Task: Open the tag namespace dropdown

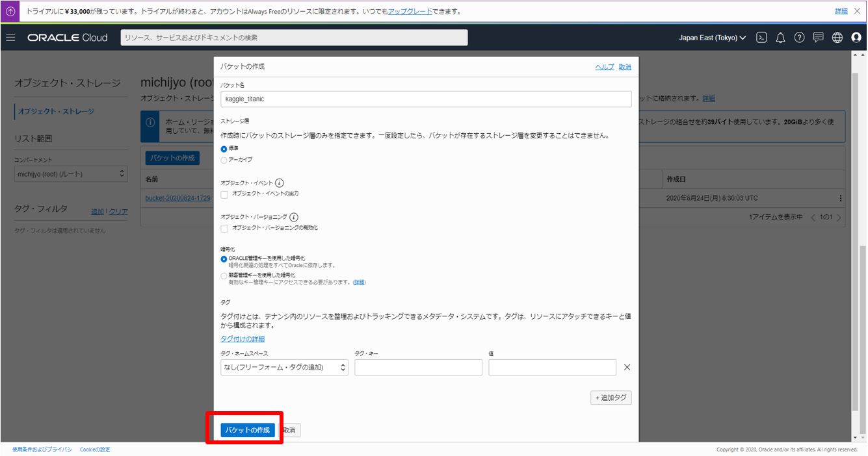Action: coord(284,368)
